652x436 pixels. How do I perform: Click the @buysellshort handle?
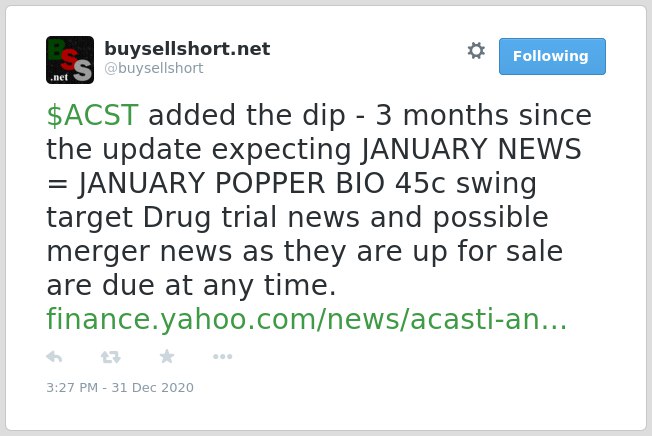click(x=154, y=68)
